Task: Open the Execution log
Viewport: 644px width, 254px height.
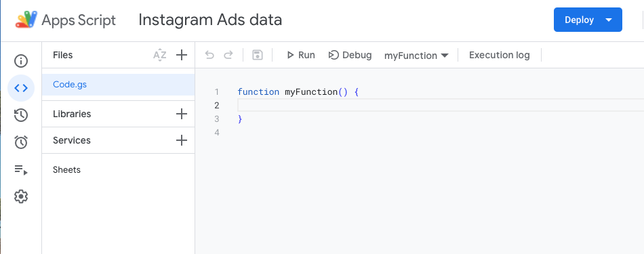Action: click(500, 55)
